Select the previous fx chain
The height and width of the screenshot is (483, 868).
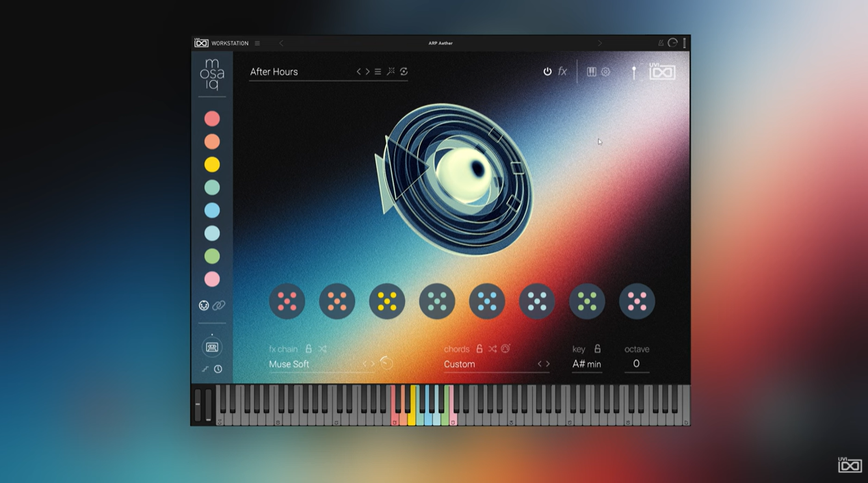[x=365, y=364]
